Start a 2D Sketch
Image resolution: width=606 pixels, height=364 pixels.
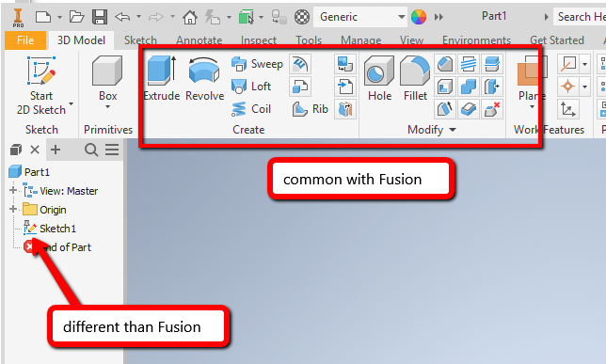click(x=41, y=86)
